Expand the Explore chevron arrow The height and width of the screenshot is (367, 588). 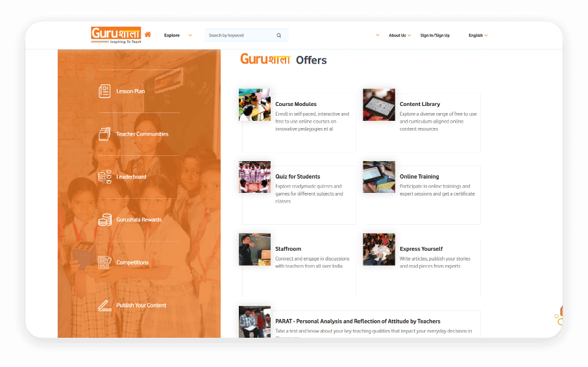click(x=190, y=35)
